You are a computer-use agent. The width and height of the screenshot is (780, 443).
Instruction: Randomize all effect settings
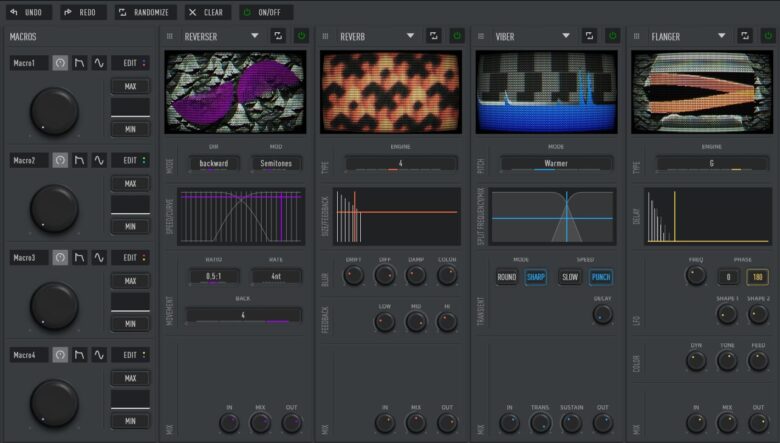pyautogui.click(x=144, y=12)
